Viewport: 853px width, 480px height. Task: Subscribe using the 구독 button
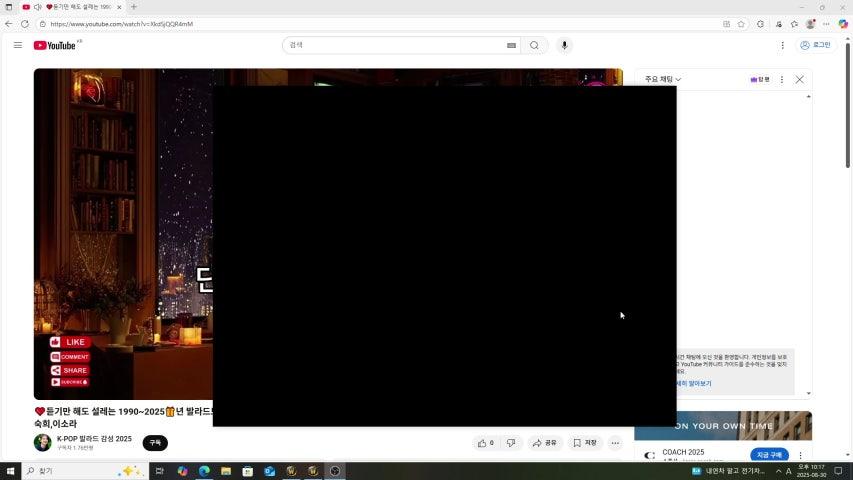[155, 443]
